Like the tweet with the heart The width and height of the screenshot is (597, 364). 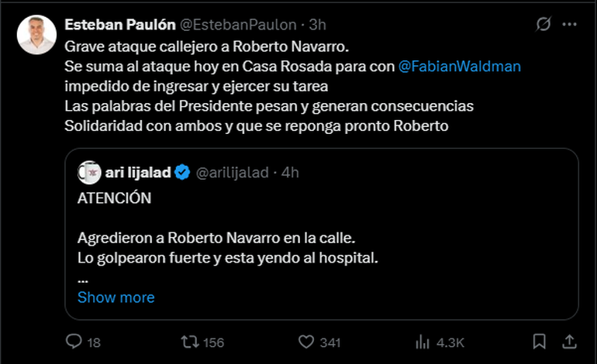coord(306,342)
